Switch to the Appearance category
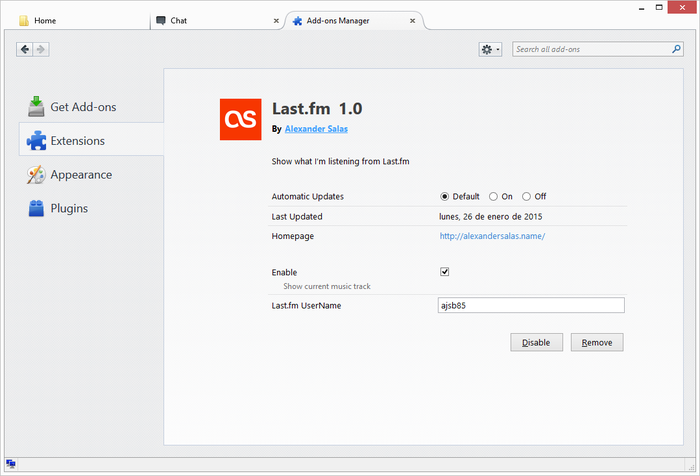The width and height of the screenshot is (700, 476). 91,175
